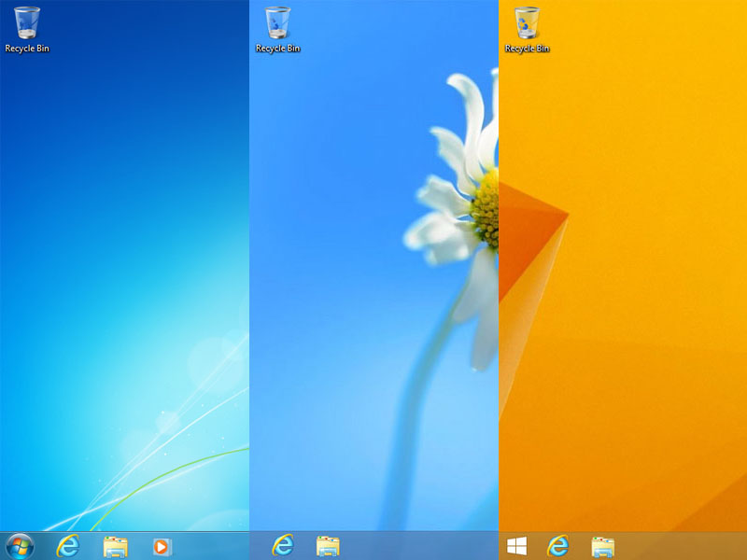Open File Explorer on the Windows 8 taskbar
The width and height of the screenshot is (747, 560).
tap(330, 547)
